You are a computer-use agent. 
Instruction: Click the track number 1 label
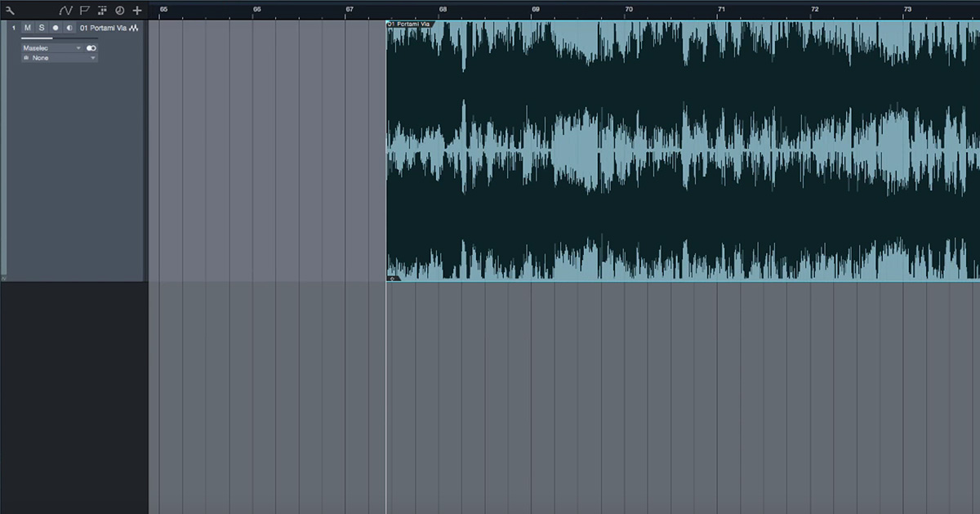click(13, 28)
